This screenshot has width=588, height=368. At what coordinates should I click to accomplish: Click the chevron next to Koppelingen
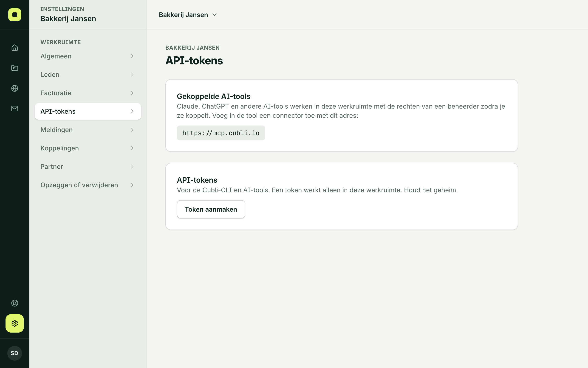[x=132, y=148]
